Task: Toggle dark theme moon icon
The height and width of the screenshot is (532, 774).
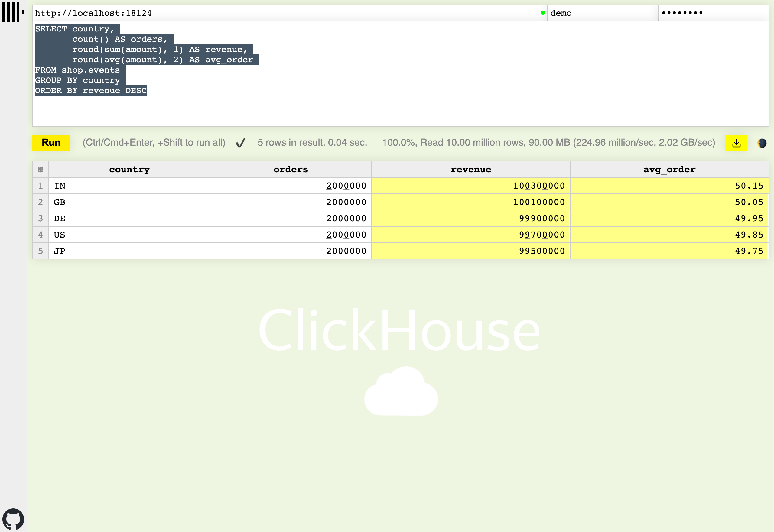Action: pos(762,143)
